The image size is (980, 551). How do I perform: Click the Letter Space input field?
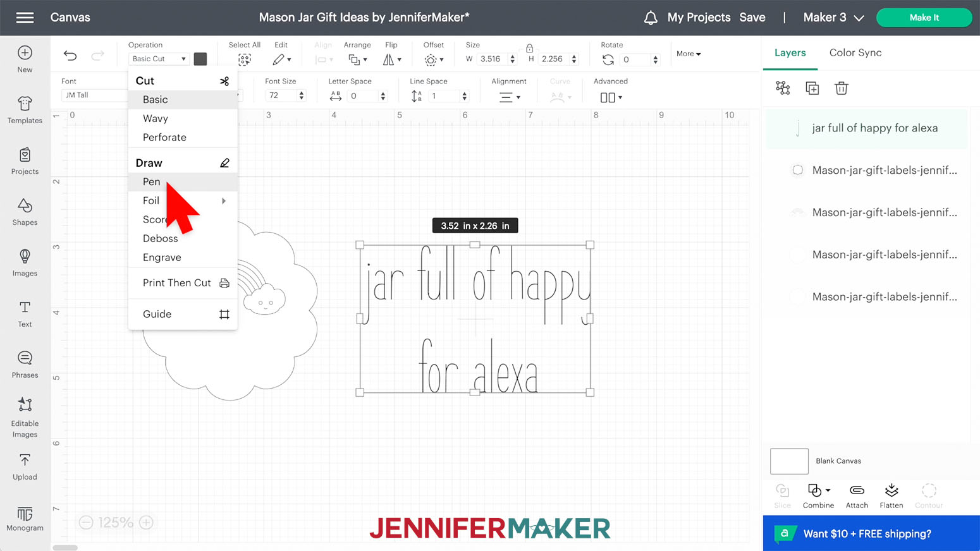[x=363, y=96]
